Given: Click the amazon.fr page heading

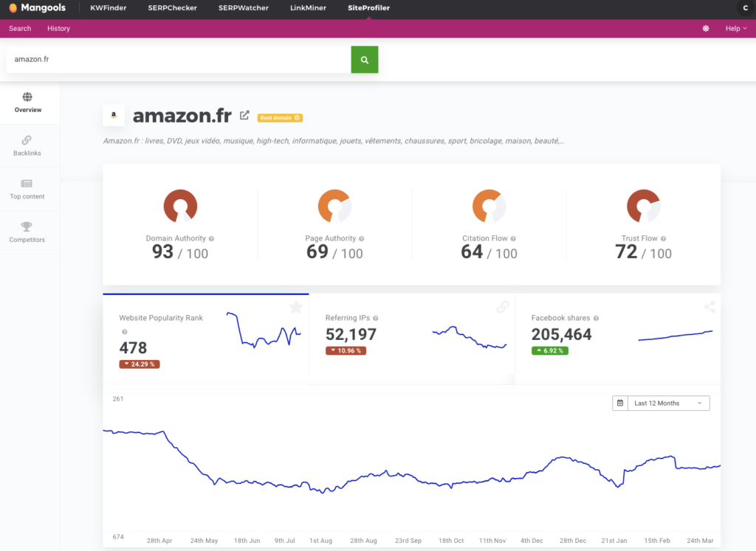Looking at the screenshot, I should click(182, 116).
